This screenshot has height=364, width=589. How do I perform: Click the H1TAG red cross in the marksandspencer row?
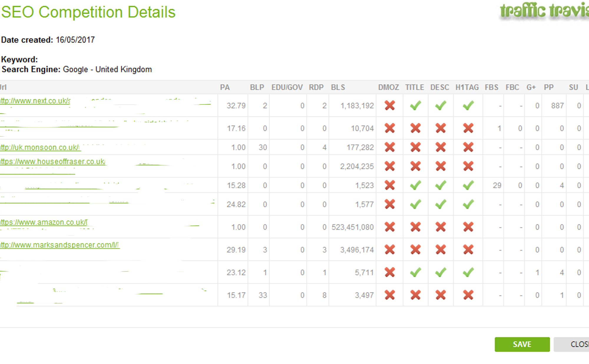point(468,249)
